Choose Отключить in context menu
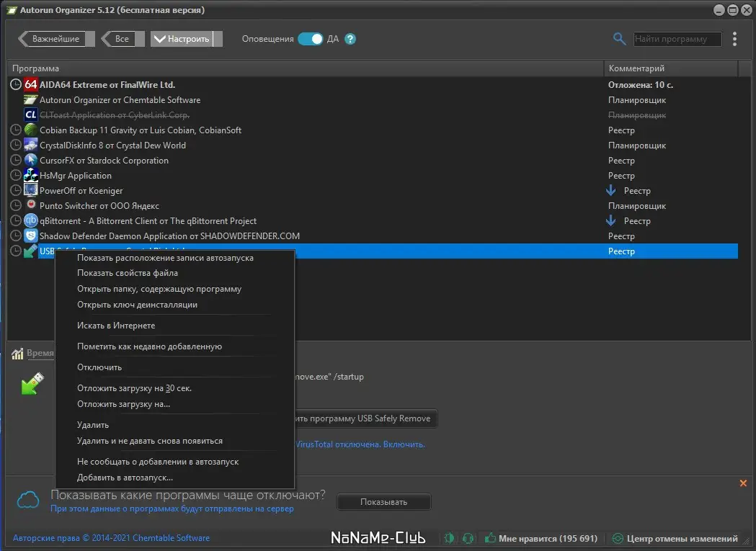756x551 pixels. click(99, 367)
